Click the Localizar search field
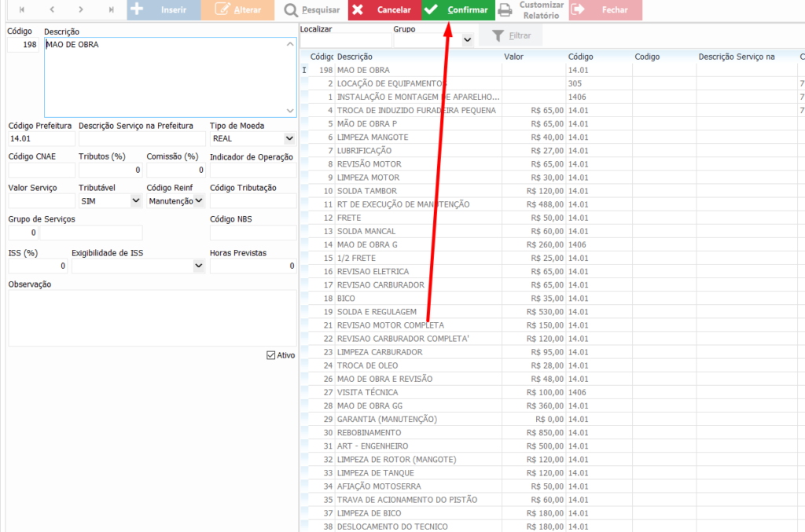 [345, 39]
